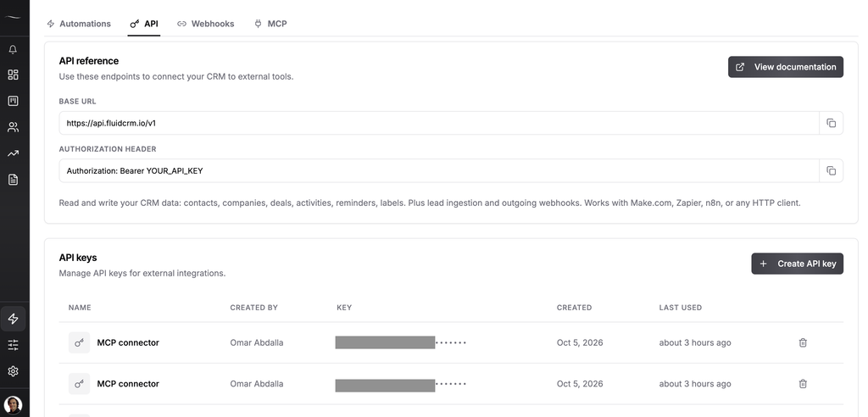Click the LAST USED column header

tap(681, 308)
